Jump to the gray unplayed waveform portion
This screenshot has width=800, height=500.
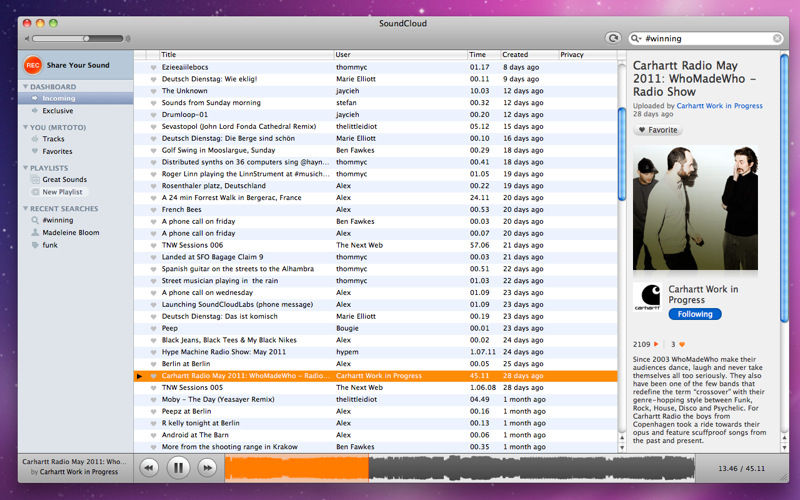[x=532, y=468]
